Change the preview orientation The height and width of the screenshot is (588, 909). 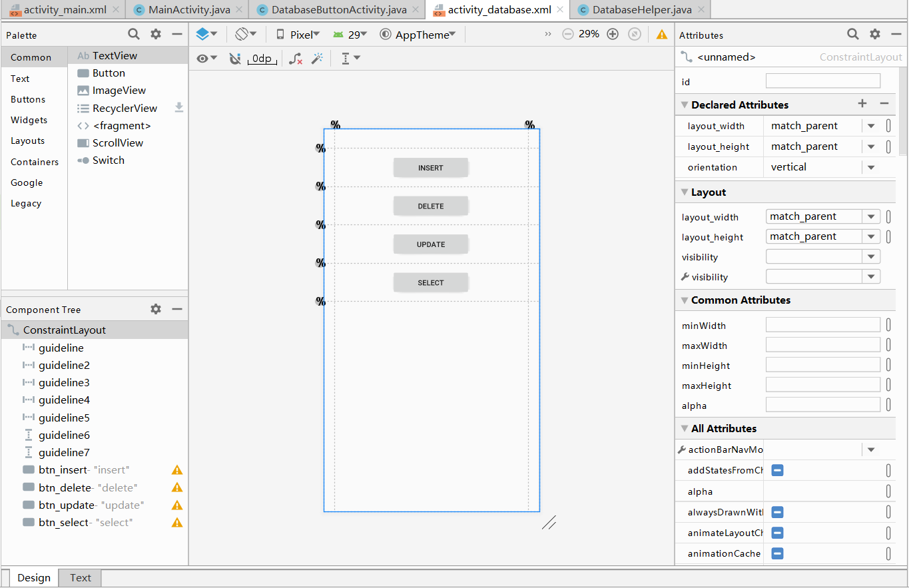pyautogui.click(x=246, y=34)
